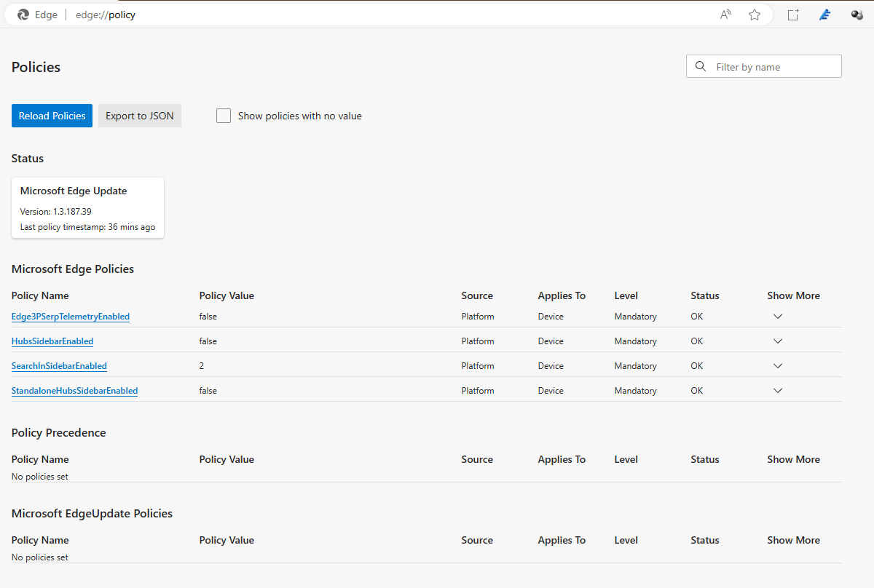874x588 pixels.
Task: Open Edge3PSerpTelemetryEnabled policy link
Action: pyautogui.click(x=71, y=317)
